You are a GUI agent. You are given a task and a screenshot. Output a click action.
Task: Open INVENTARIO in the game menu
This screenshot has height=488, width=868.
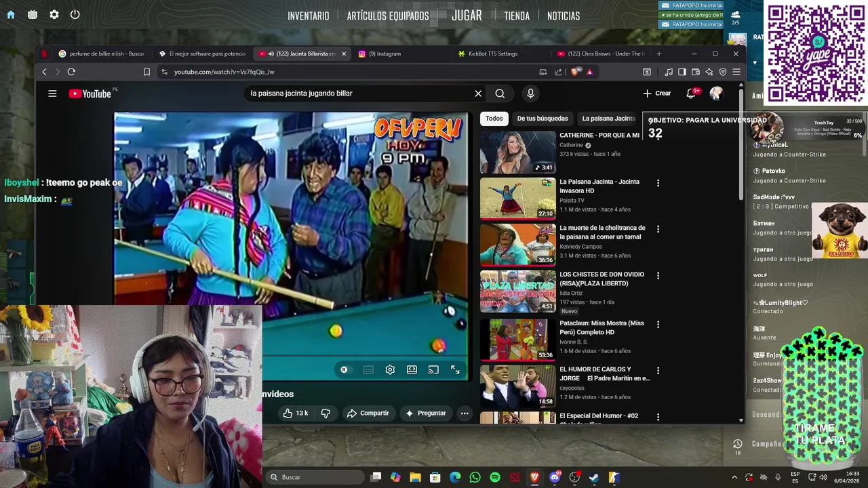tap(309, 16)
